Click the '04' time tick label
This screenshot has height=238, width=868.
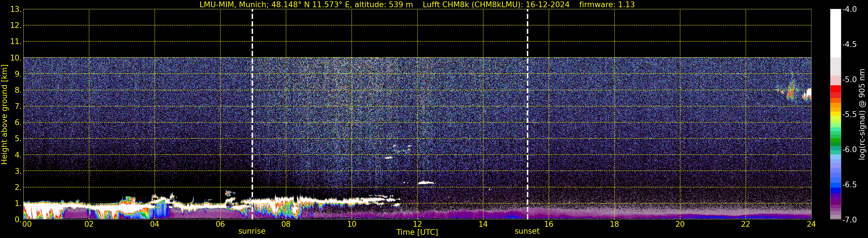(155, 224)
